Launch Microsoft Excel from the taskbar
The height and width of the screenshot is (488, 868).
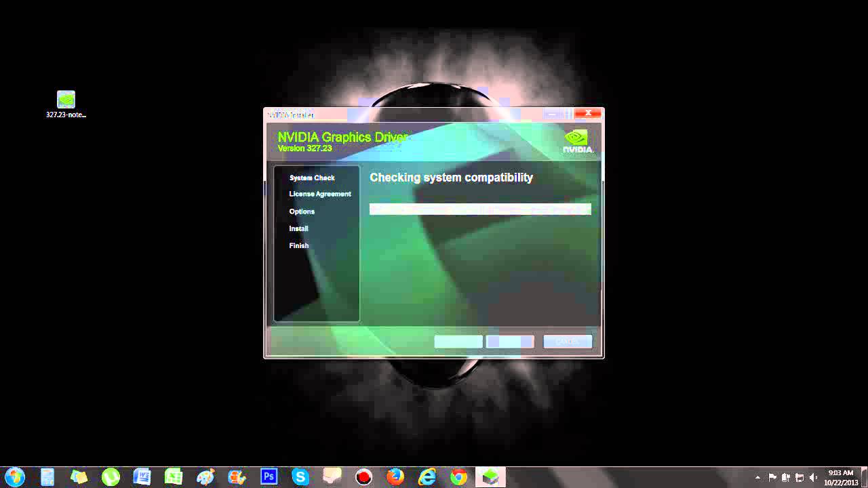[174, 477]
